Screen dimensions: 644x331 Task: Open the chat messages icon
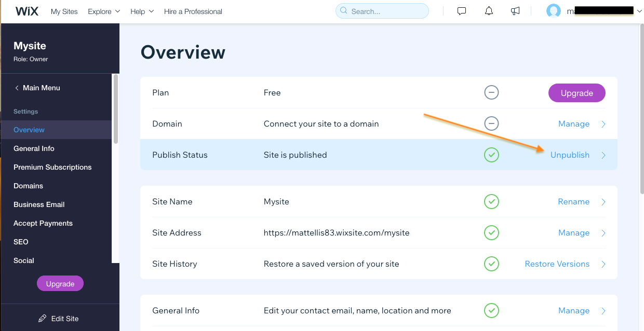tap(462, 11)
